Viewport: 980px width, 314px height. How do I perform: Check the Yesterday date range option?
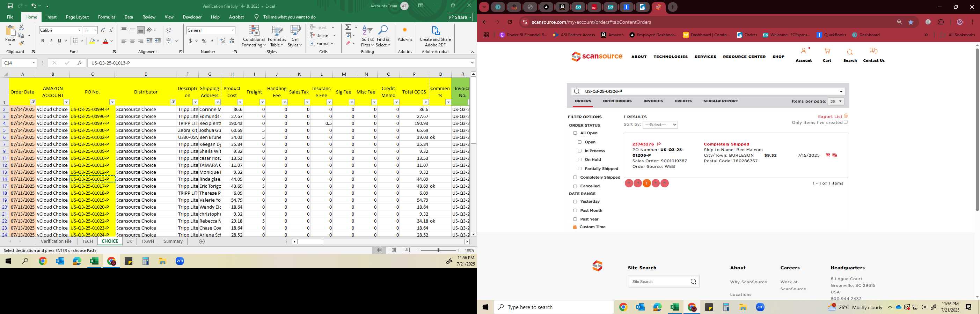575,201
